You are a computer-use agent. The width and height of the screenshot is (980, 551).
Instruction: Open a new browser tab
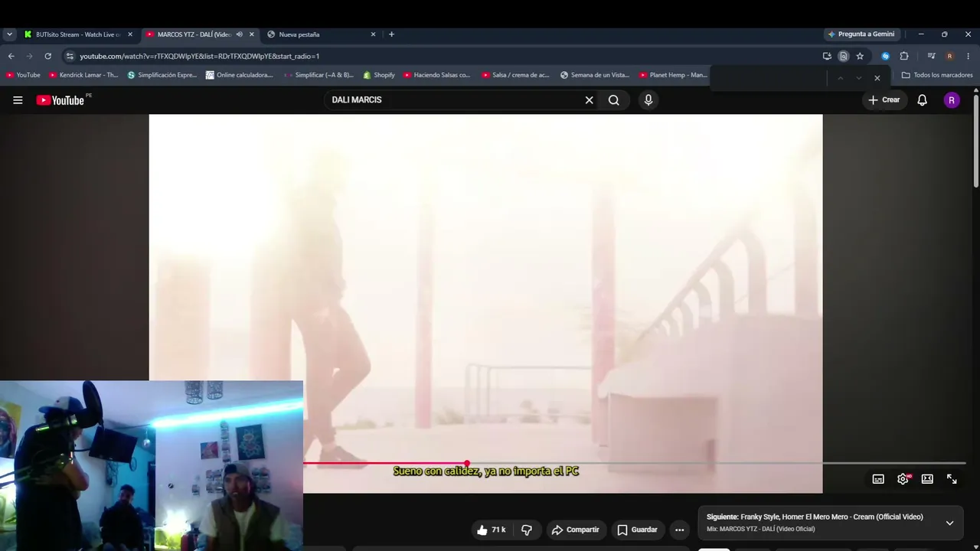(391, 34)
